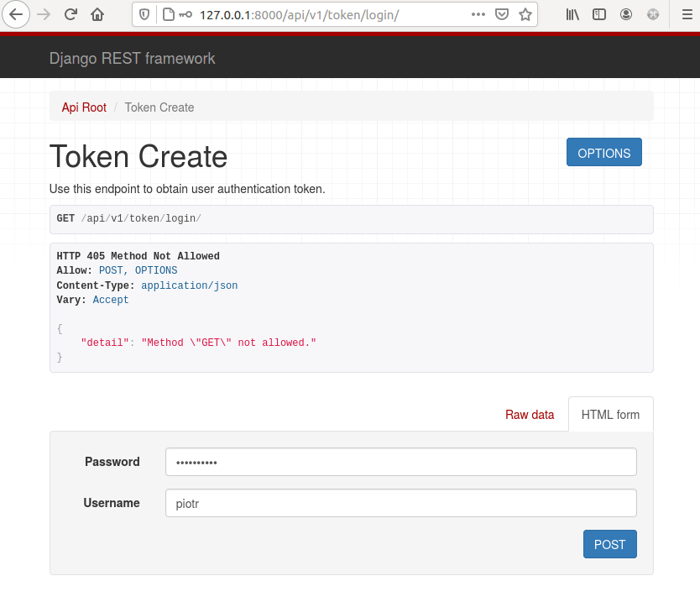Navigate to Api Root via breadcrumb

tap(83, 107)
